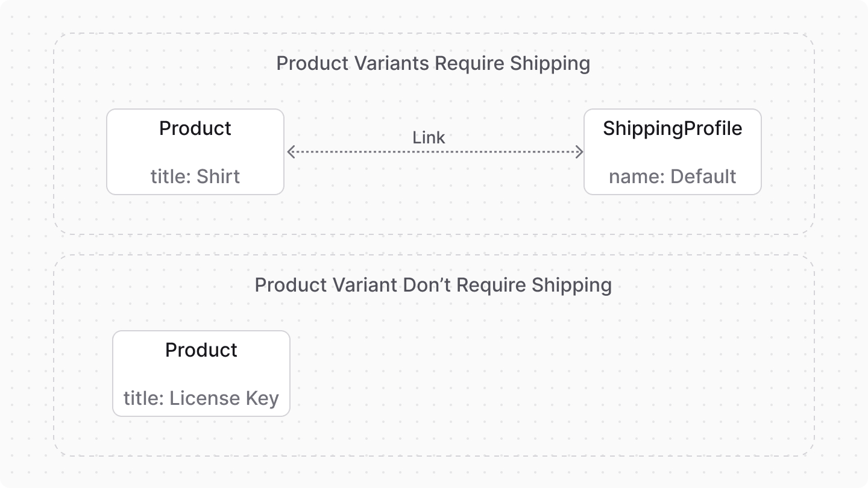
Task: Select the "Link" label above the arrow
Action: [429, 137]
